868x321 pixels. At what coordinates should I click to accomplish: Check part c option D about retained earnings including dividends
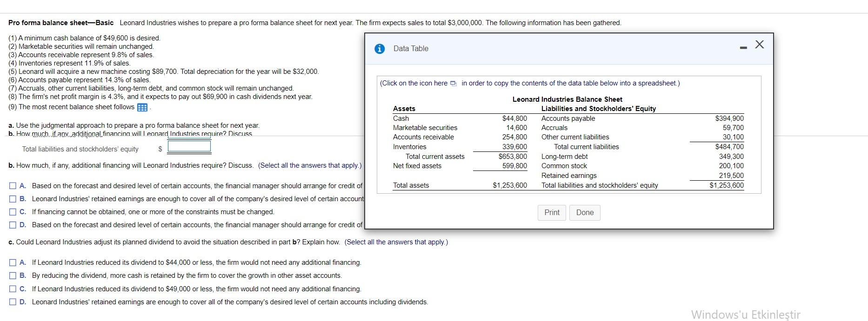13,302
